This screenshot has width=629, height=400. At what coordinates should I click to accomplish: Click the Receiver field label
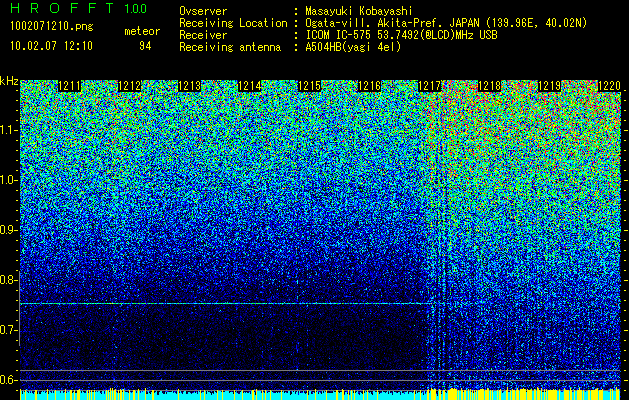point(203,35)
